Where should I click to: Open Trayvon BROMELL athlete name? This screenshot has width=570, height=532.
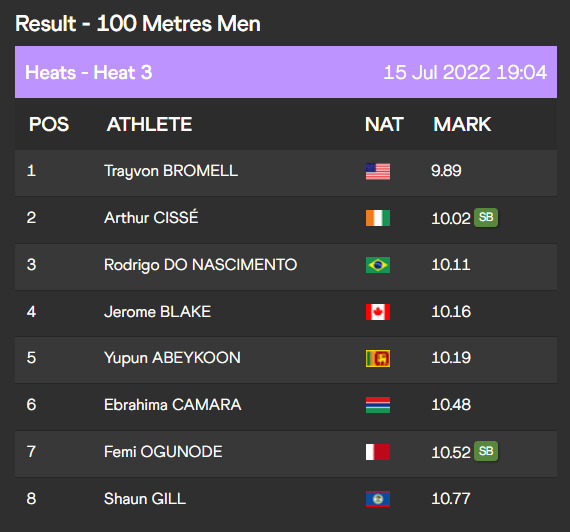[171, 171]
